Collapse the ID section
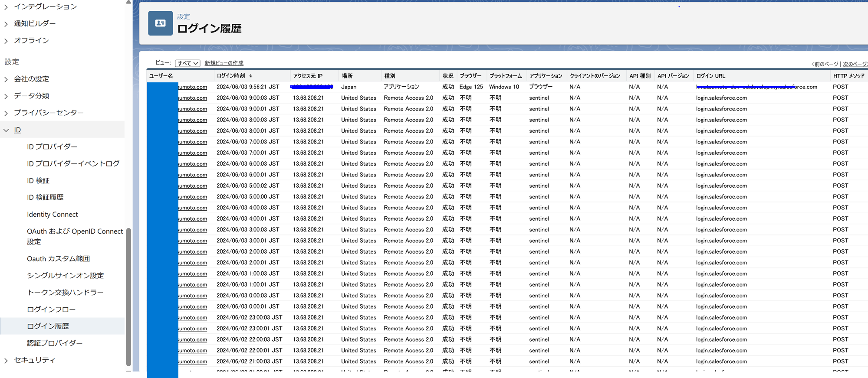Image resolution: width=868 pixels, height=378 pixels. [6, 130]
